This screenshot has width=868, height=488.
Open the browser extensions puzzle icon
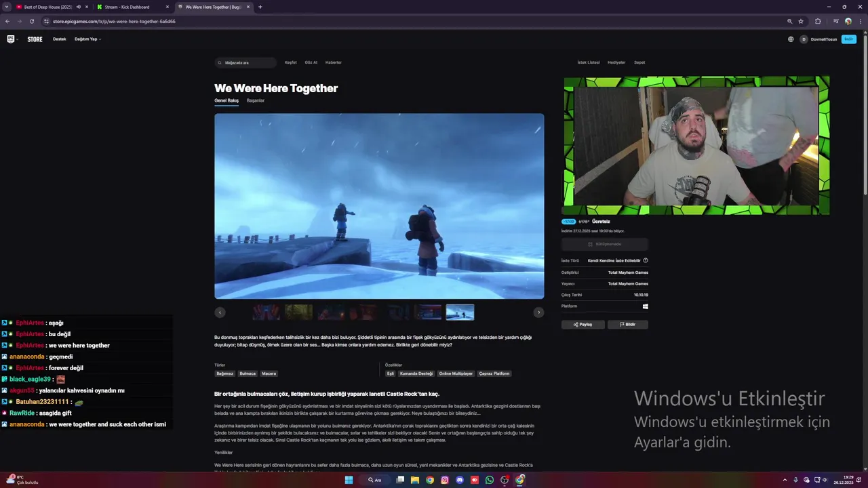[x=818, y=21]
